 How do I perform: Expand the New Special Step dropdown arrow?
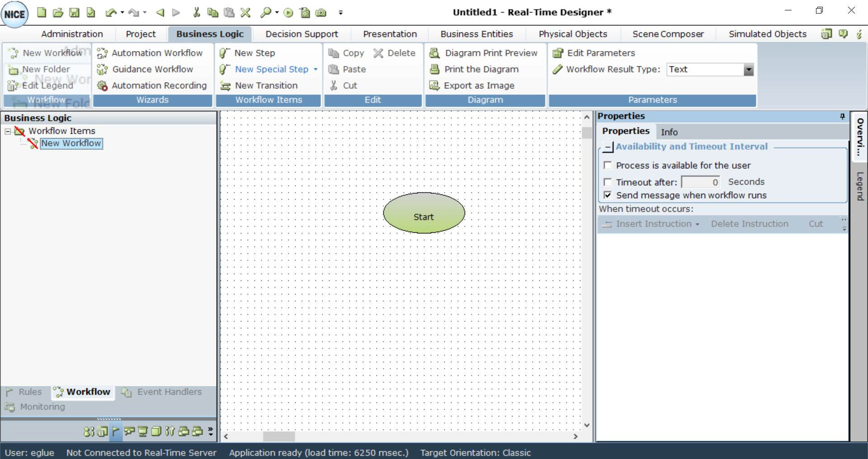316,70
